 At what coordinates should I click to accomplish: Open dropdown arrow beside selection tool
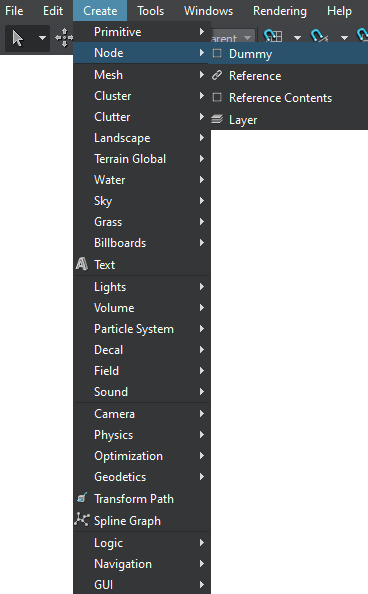click(x=42, y=38)
